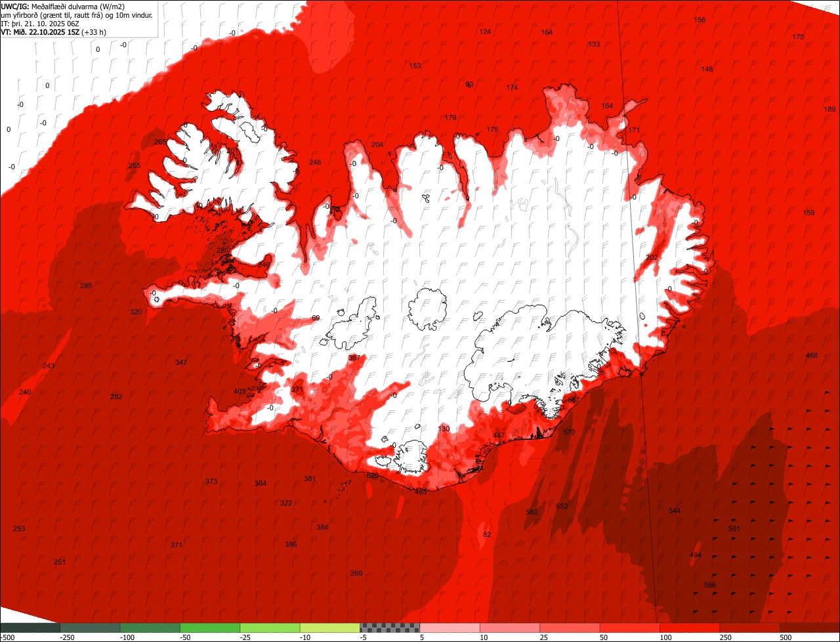Click the light green swatch between -25 and -10
This screenshot has height=642, width=840.
coord(270,628)
